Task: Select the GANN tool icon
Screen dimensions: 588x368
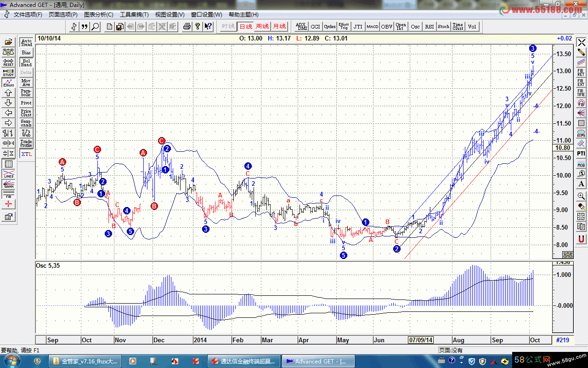Action: click(8, 184)
